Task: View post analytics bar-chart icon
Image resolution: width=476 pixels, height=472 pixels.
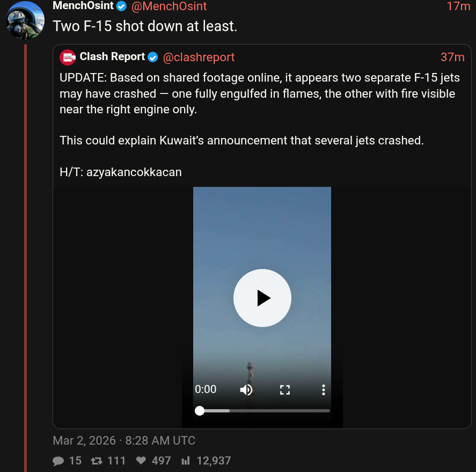Action: (186, 461)
